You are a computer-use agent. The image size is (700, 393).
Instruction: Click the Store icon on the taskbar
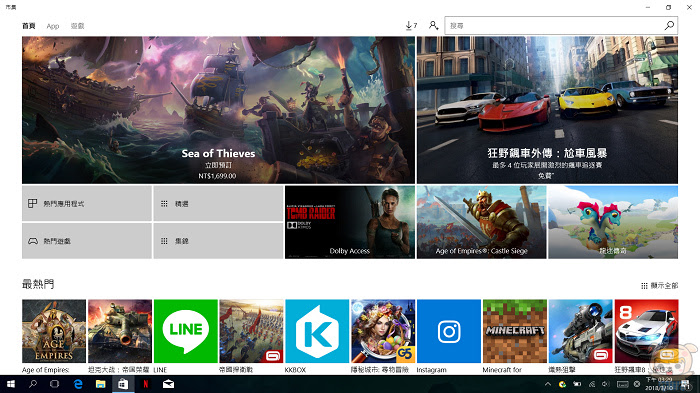(x=123, y=384)
